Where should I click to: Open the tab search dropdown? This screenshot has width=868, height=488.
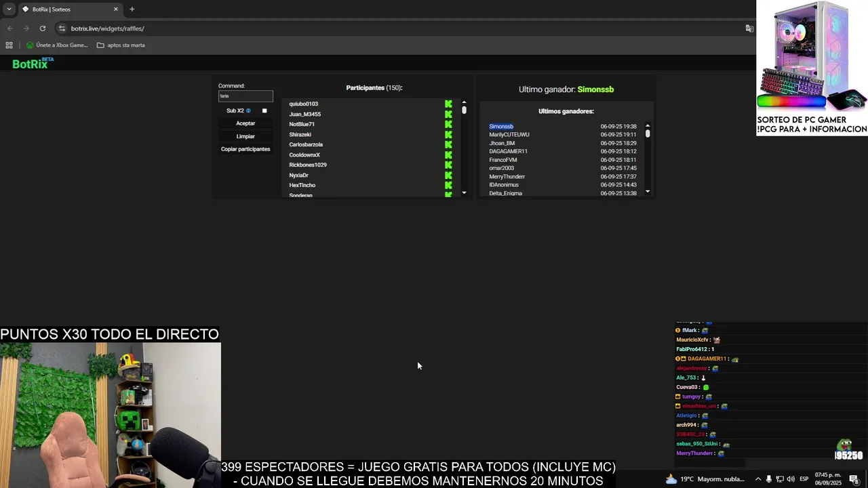coord(9,9)
